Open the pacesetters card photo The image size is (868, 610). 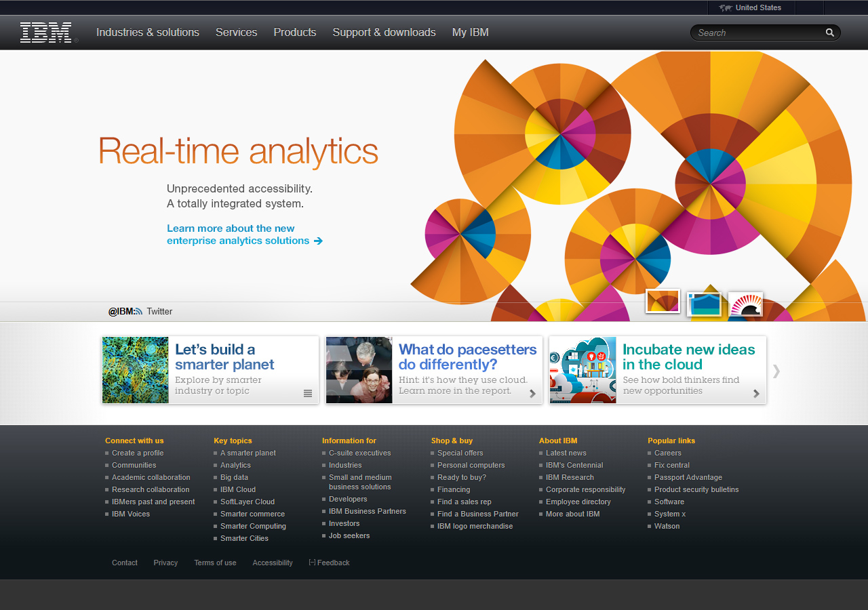coord(359,370)
